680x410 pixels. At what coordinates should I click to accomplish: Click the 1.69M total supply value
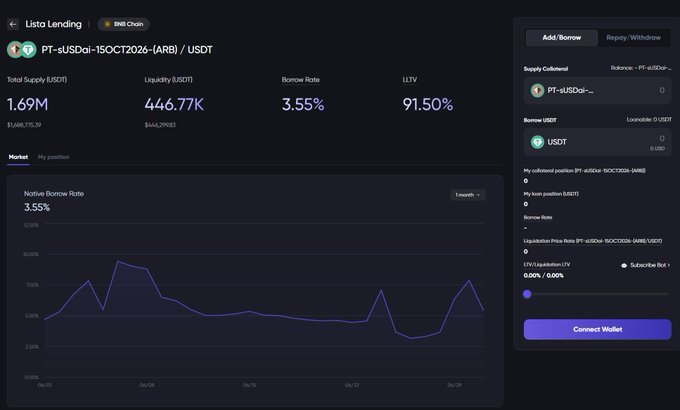coord(27,105)
